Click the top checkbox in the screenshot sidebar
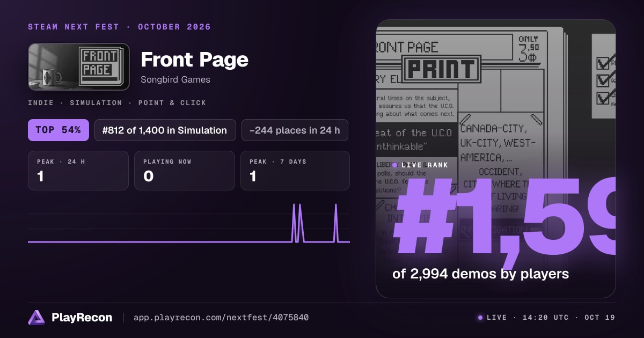Screen dimensions: 644x338 pos(603,63)
